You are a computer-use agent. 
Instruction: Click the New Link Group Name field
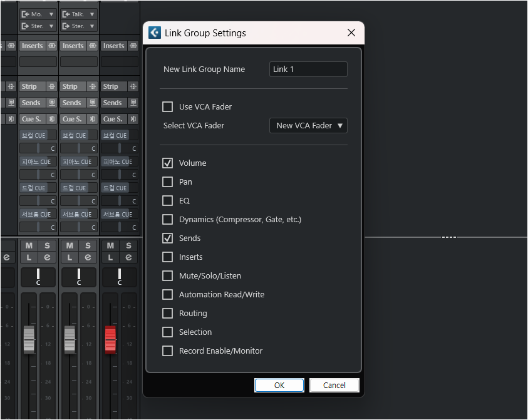tap(308, 69)
